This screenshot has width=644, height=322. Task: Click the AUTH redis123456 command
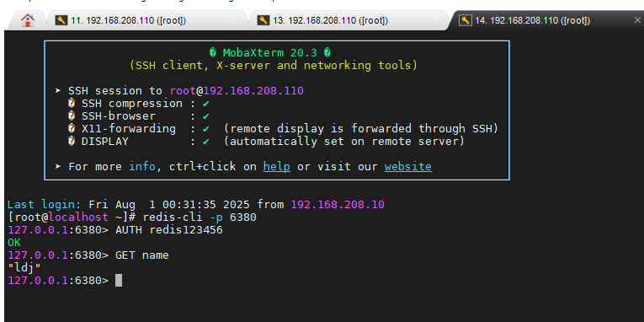tap(169, 230)
